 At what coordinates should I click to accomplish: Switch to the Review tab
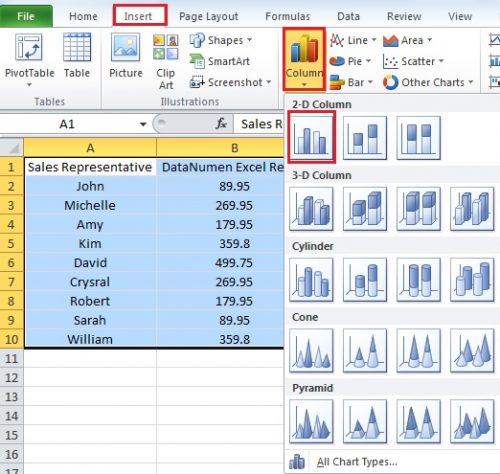click(x=404, y=16)
